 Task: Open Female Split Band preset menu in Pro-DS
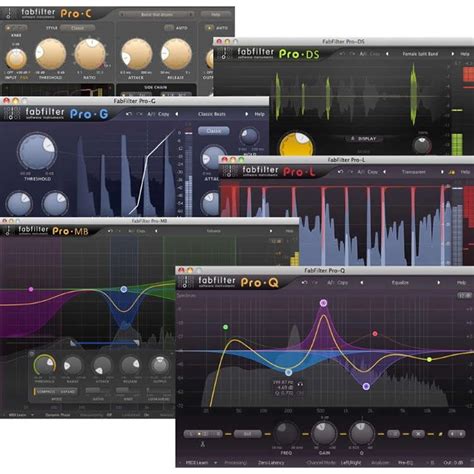(x=420, y=54)
